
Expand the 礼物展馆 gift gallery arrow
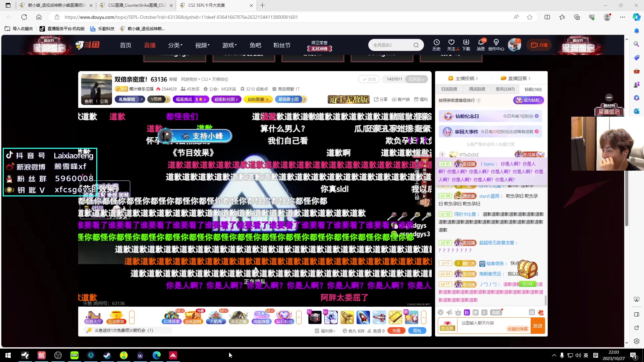click(x=142, y=99)
